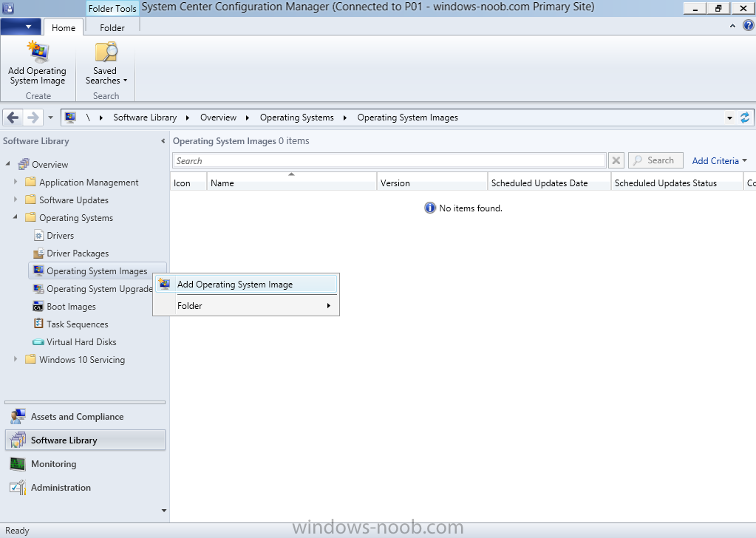Click Software Library workspace icon
The height and width of the screenshot is (538, 756).
(x=18, y=440)
